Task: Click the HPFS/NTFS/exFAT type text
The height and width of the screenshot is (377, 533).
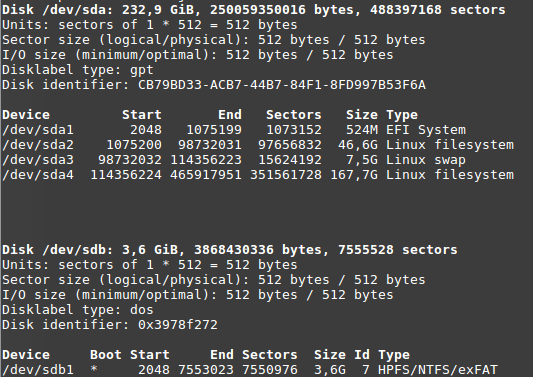Action: click(438, 370)
